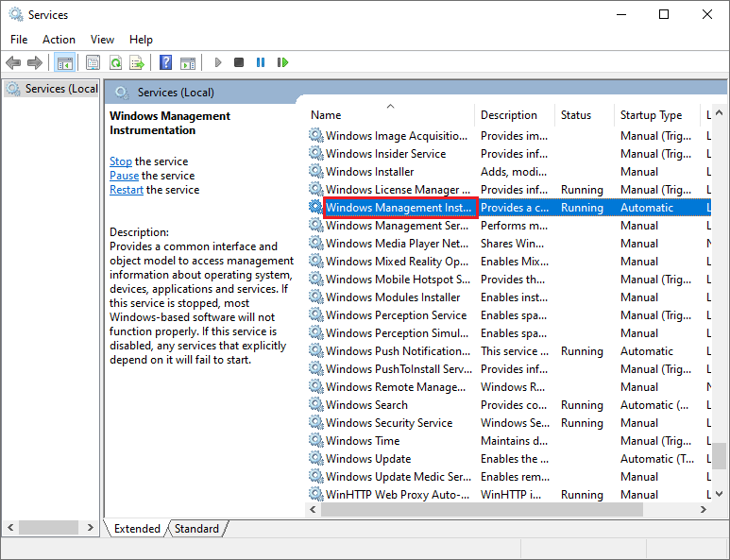Toggle Show/Hide Action Pane icon
Screen dimensions: 730x560
point(188,62)
